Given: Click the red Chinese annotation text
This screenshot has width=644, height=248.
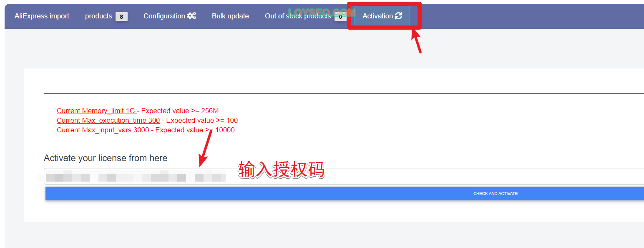Looking at the screenshot, I should [x=281, y=170].
